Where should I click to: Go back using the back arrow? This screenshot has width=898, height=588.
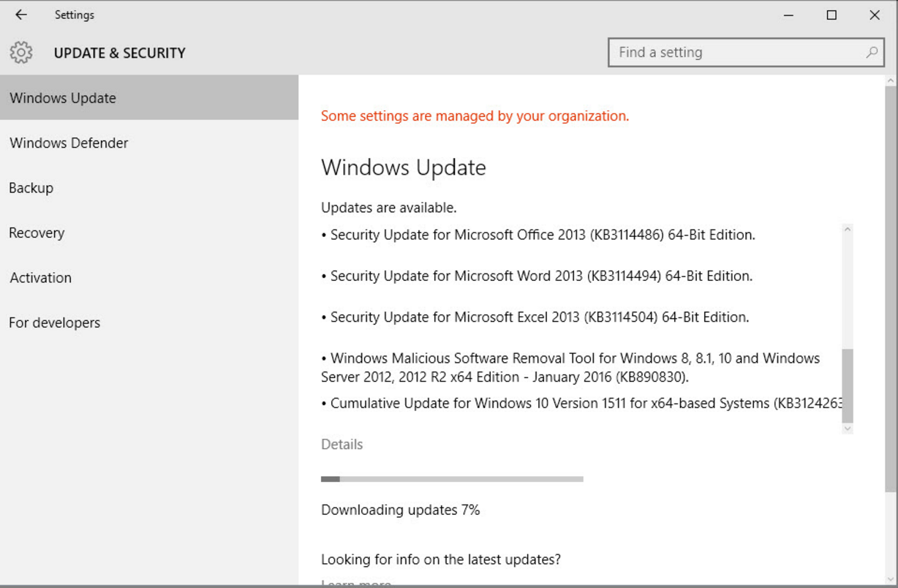[21, 15]
